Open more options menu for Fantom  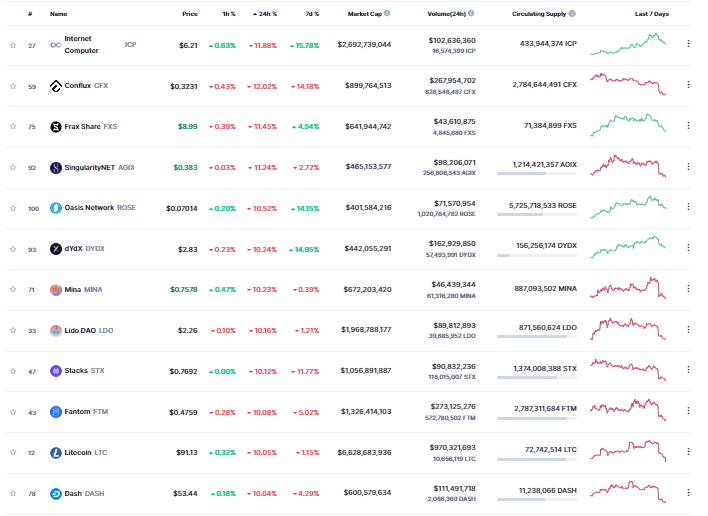(x=688, y=410)
